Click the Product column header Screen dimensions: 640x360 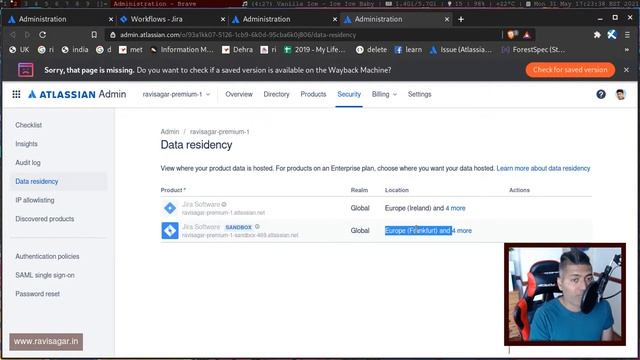173,190
